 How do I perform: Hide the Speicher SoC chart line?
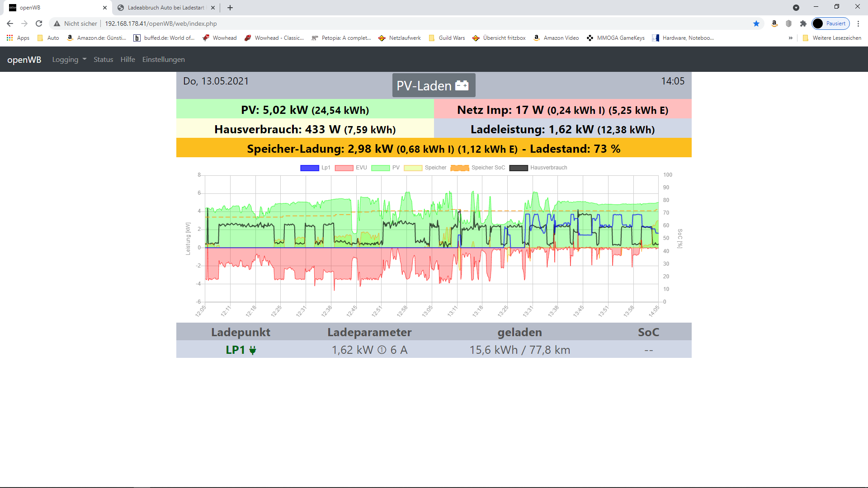click(x=478, y=168)
